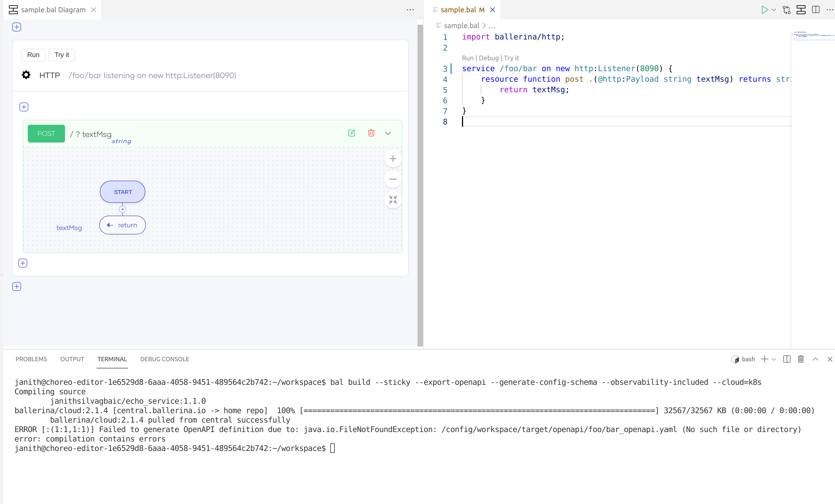This screenshot has height=504, width=835.
Task: Split the terminal panel
Action: click(x=787, y=359)
